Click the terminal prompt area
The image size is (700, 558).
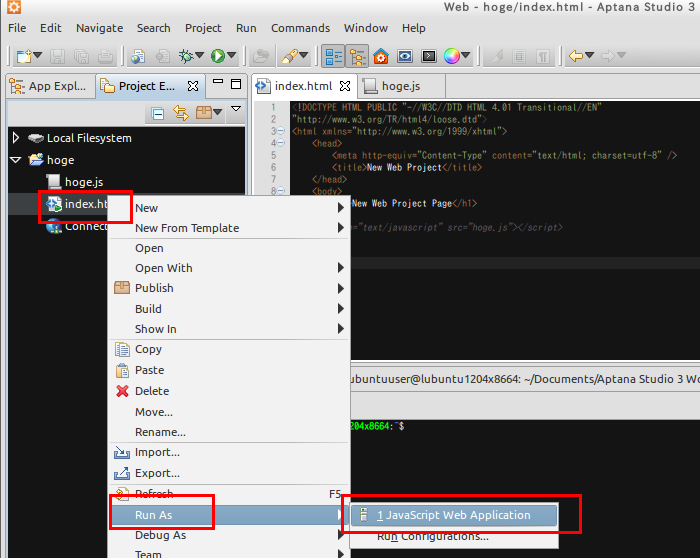click(525, 488)
